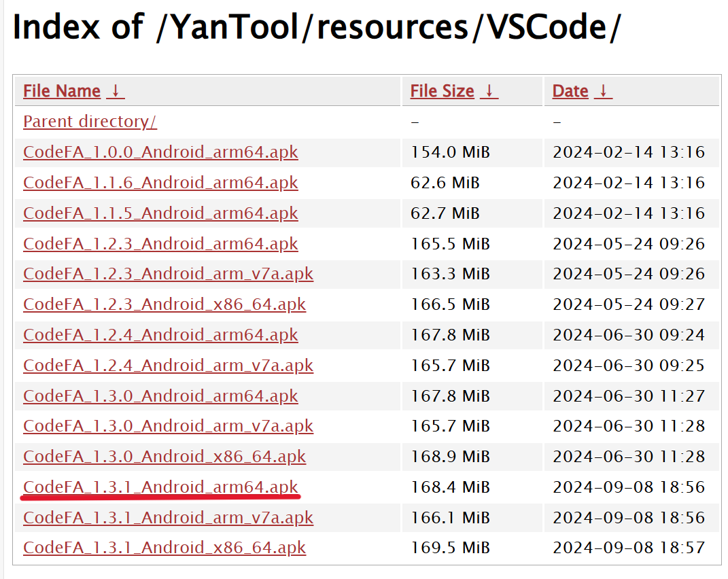Download the underlined CodeFA_1.3.1_Android_arm64.apk
Image resolution: width=728 pixels, height=579 pixels.
click(160, 487)
